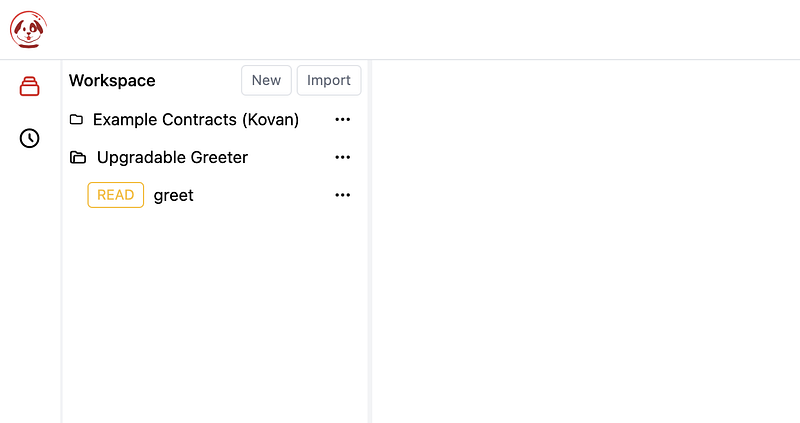The width and height of the screenshot is (800, 423).
Task: Expand the Example Contracts (Kovan) collection
Action: [195, 120]
